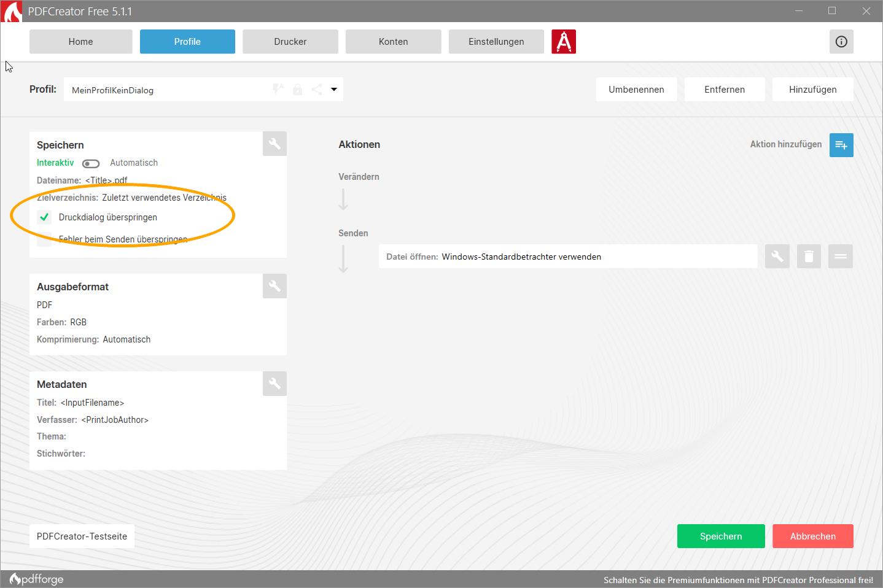The width and height of the screenshot is (883, 588).
Task: Open the Einstellungen tab
Action: pos(496,42)
